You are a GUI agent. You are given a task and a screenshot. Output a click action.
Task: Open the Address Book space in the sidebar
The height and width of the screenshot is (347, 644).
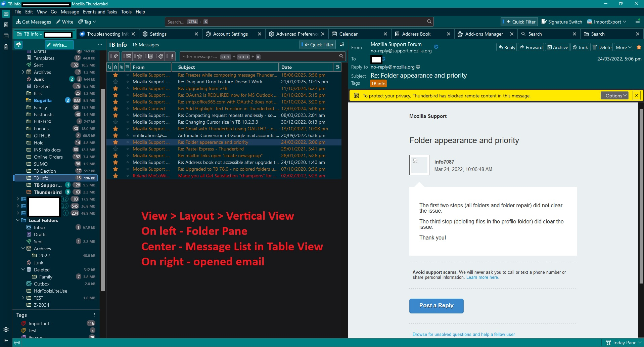tap(6, 25)
